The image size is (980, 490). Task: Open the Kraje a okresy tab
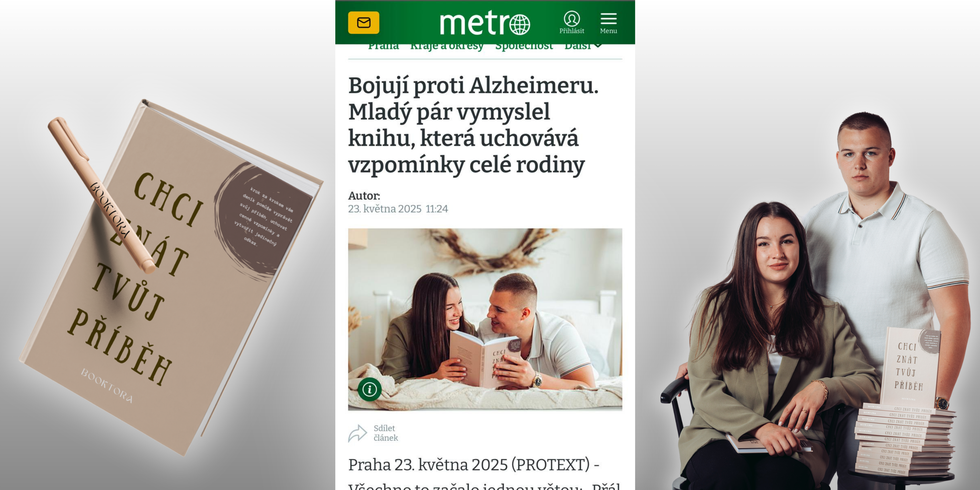[447, 46]
